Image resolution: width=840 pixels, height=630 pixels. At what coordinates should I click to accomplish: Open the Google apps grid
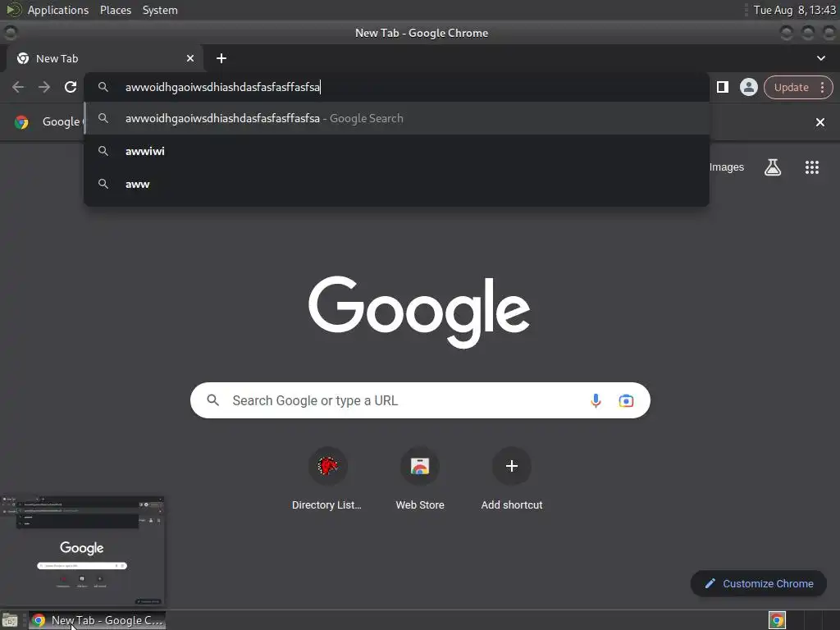[812, 167]
